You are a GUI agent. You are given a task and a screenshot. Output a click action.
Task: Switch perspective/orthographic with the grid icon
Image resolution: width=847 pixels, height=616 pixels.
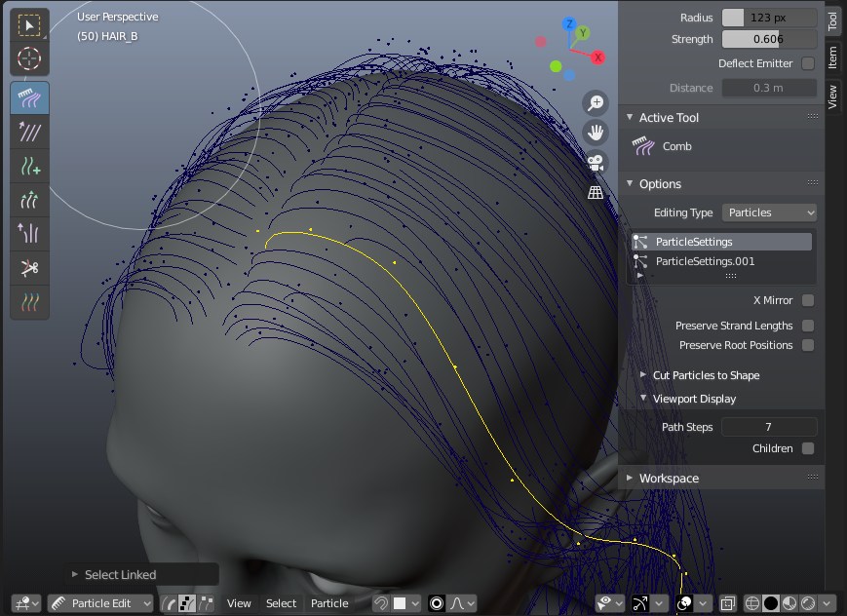point(596,192)
